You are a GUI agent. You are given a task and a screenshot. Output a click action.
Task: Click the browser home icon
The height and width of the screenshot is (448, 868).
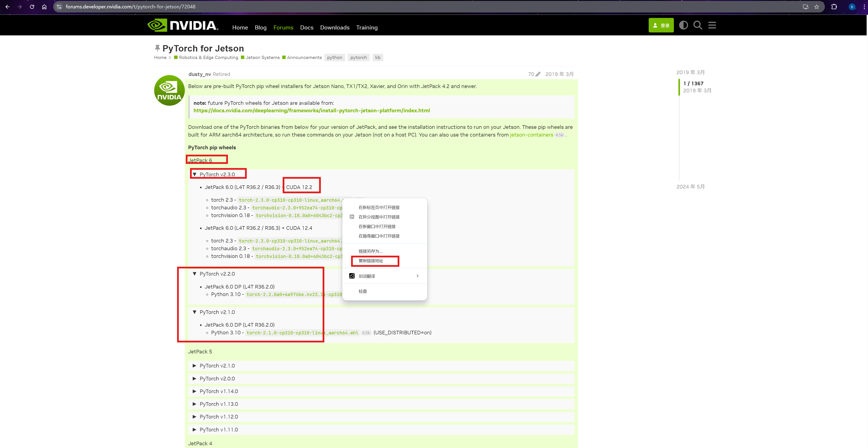44,7
